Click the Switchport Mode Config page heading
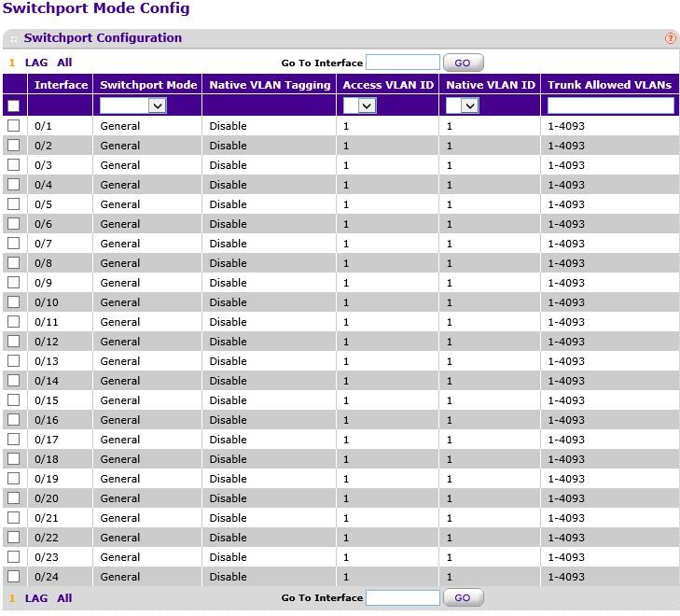 coord(96,8)
